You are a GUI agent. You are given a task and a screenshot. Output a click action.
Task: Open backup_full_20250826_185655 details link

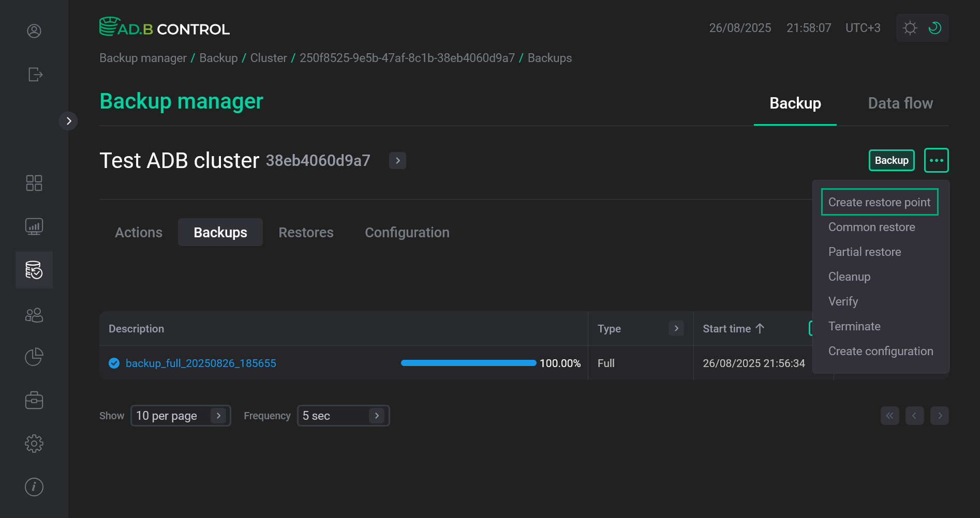[x=201, y=363]
